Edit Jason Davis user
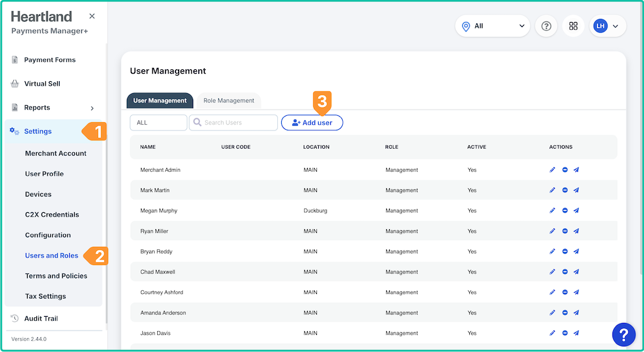The height and width of the screenshot is (352, 644). pyautogui.click(x=552, y=333)
